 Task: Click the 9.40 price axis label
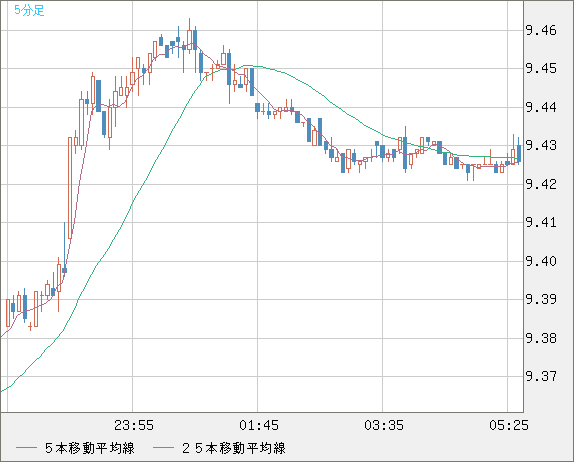[541, 261]
